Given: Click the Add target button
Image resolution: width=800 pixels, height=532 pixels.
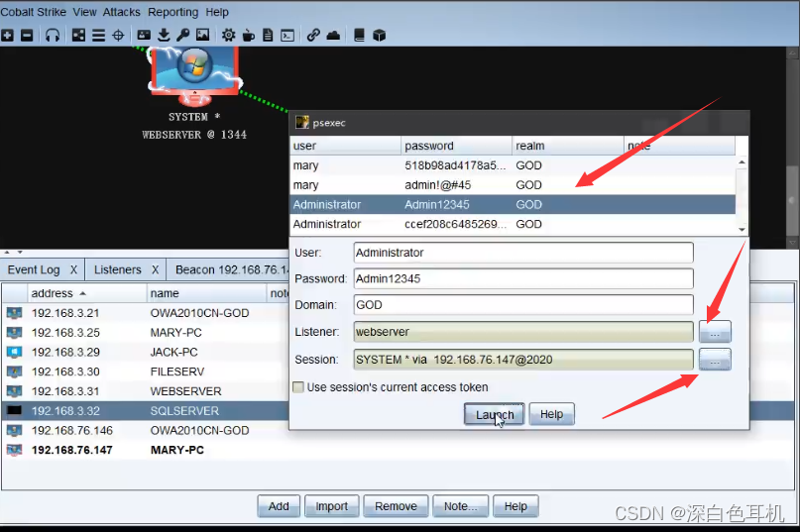Looking at the screenshot, I should 279,506.
